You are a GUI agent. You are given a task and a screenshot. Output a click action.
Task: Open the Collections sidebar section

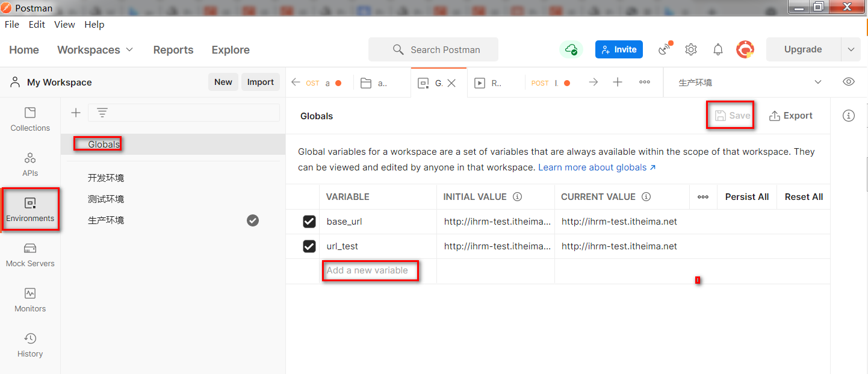[30, 119]
